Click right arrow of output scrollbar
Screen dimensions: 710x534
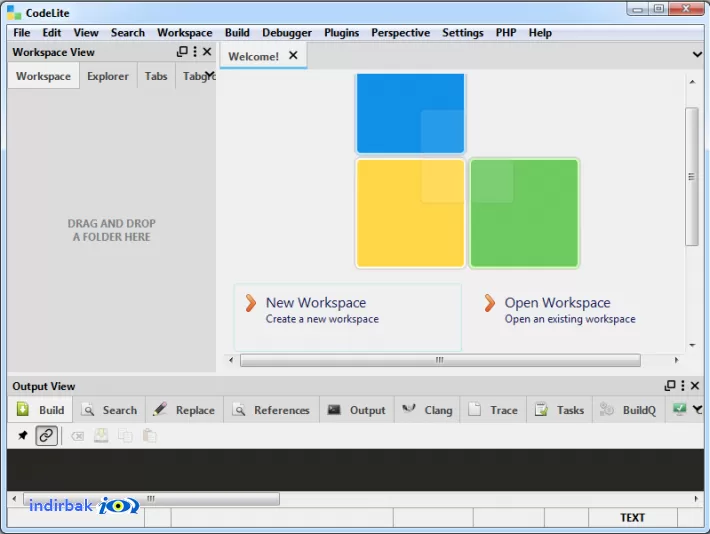696,499
